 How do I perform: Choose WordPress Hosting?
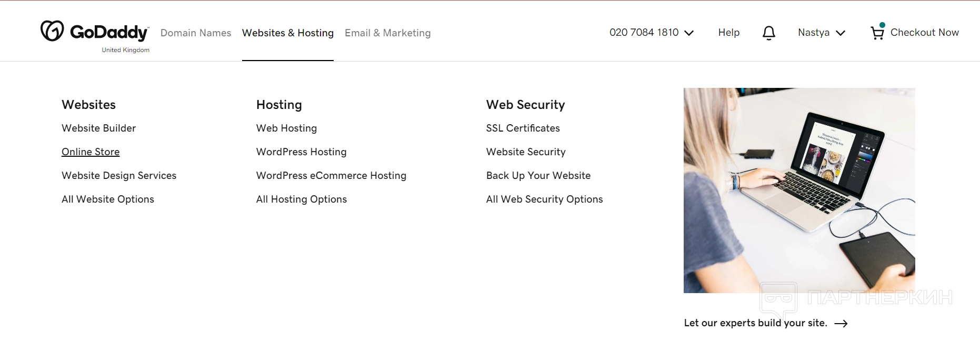(301, 152)
